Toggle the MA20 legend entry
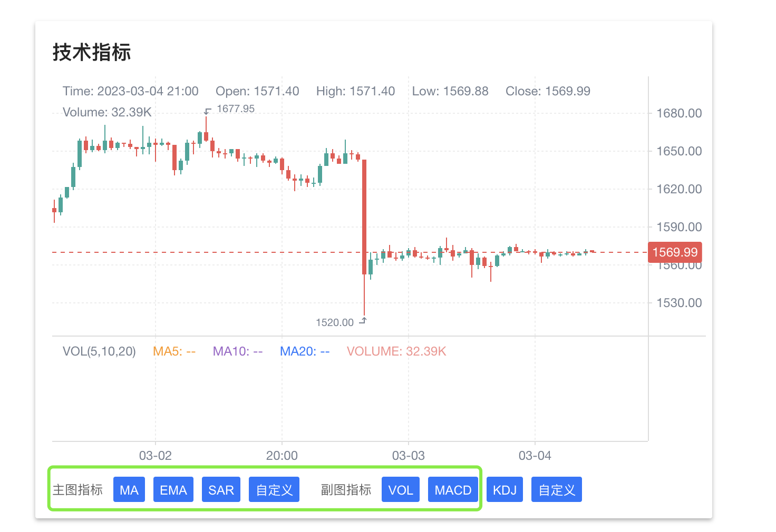The height and width of the screenshot is (532, 776). [x=305, y=351]
